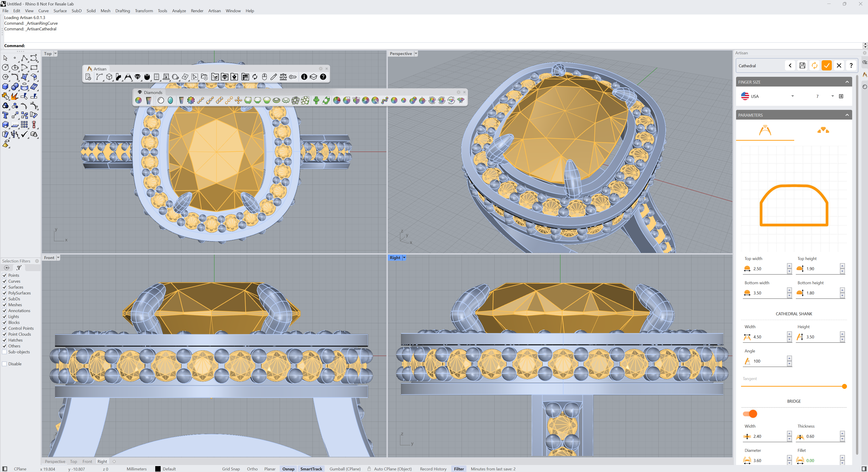868x472 pixels.
Task: Click the balance scale icon in Artisan toolbar
Action: pyautogui.click(x=283, y=77)
